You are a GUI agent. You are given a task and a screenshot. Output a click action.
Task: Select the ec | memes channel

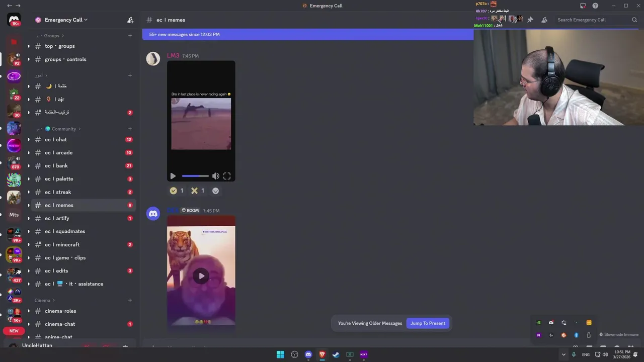(x=84, y=205)
